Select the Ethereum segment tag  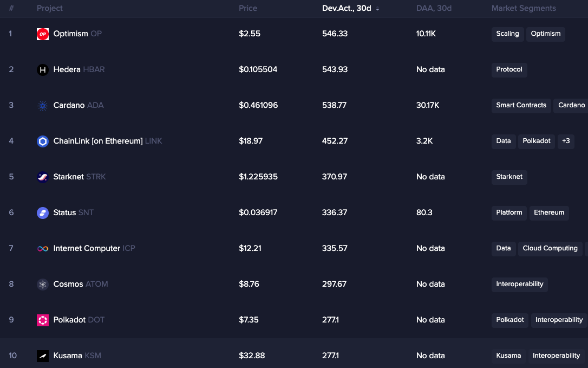point(549,212)
